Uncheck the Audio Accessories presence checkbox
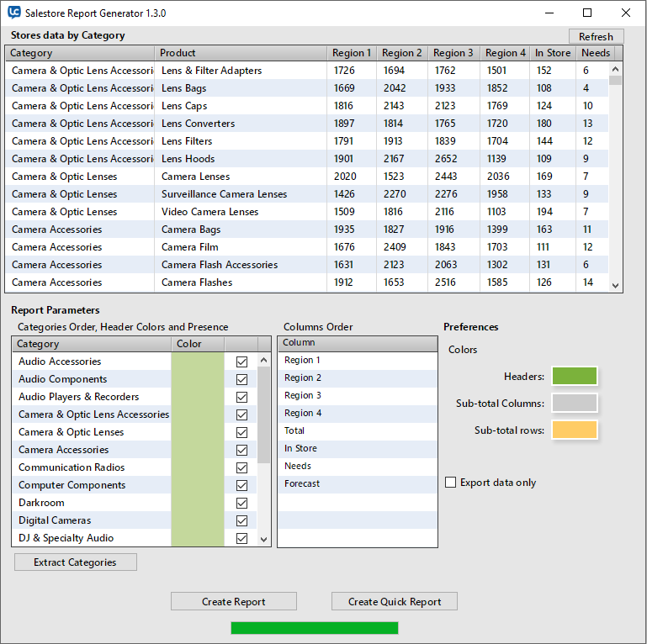 click(x=242, y=362)
